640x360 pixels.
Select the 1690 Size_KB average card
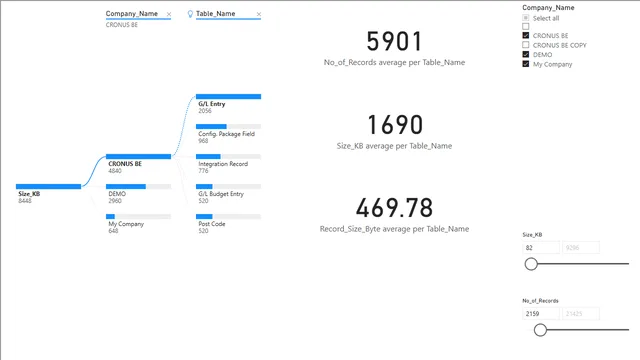[394, 131]
